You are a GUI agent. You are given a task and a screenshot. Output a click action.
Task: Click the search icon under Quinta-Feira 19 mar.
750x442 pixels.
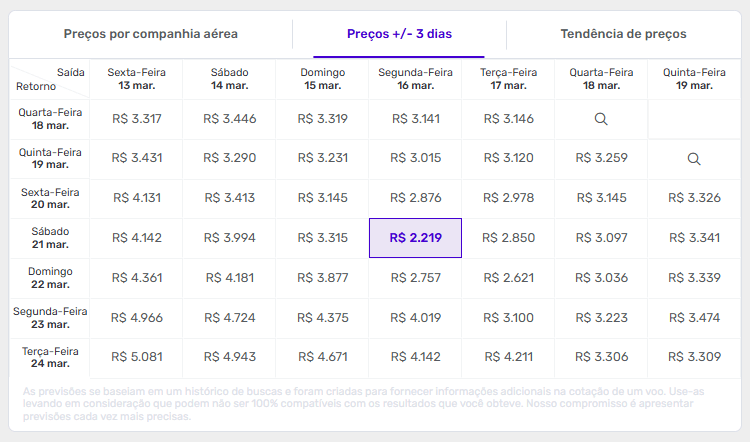click(x=694, y=158)
